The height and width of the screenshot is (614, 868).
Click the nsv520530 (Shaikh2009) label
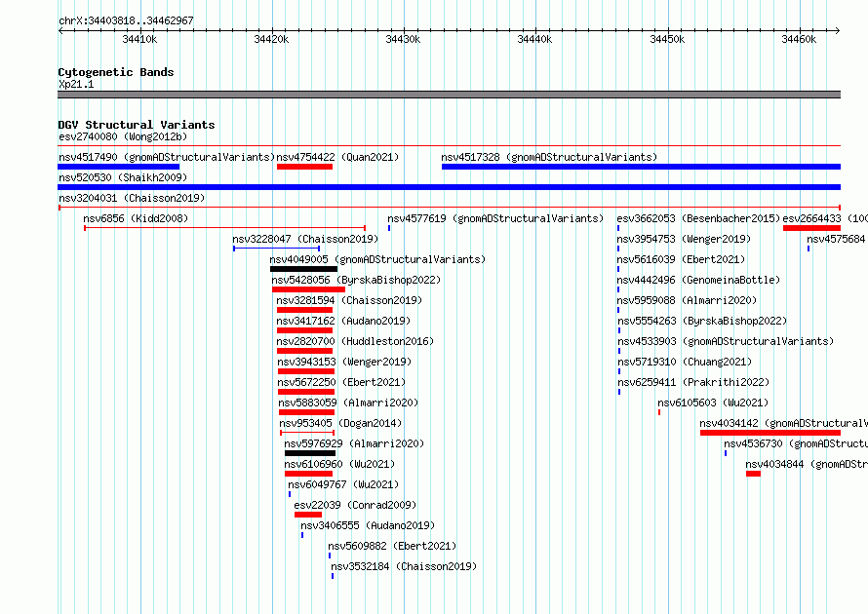(x=123, y=177)
